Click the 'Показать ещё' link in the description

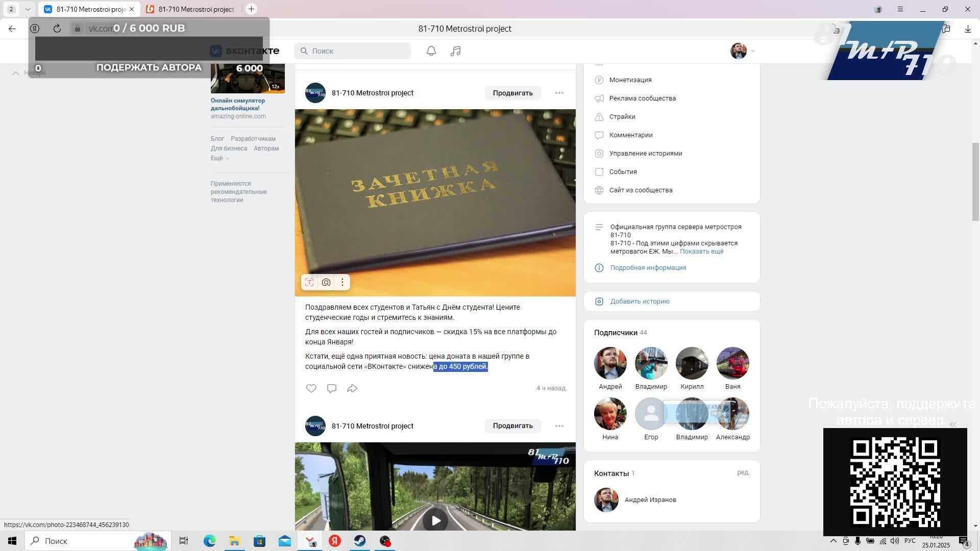pyautogui.click(x=701, y=252)
